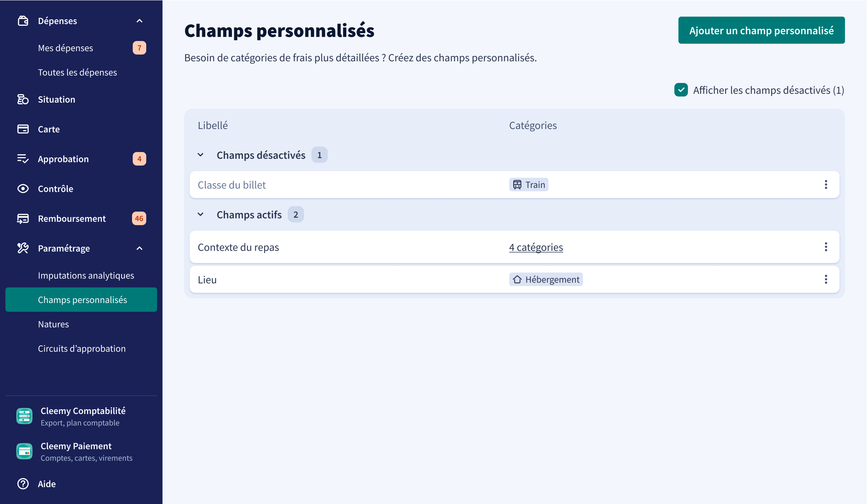Collapse the Champs désactivés group
The height and width of the screenshot is (504, 867).
pos(200,155)
